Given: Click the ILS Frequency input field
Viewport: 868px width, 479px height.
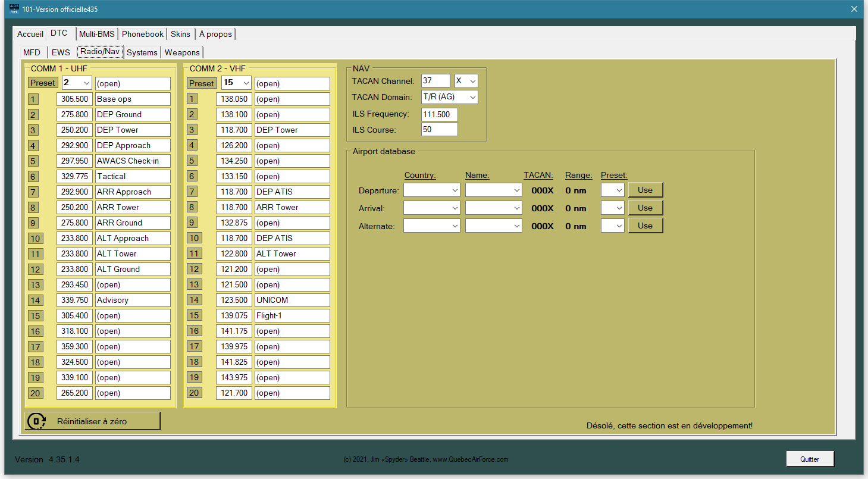Looking at the screenshot, I should tap(439, 114).
